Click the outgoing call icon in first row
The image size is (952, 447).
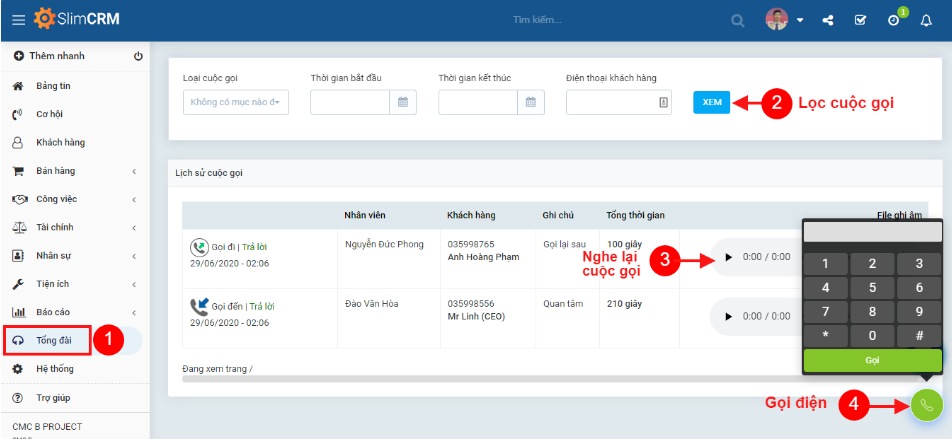(199, 247)
